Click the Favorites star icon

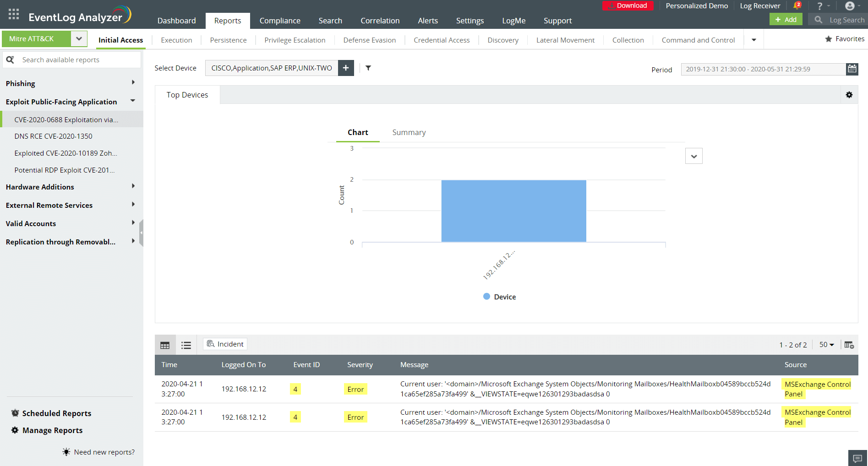click(829, 39)
